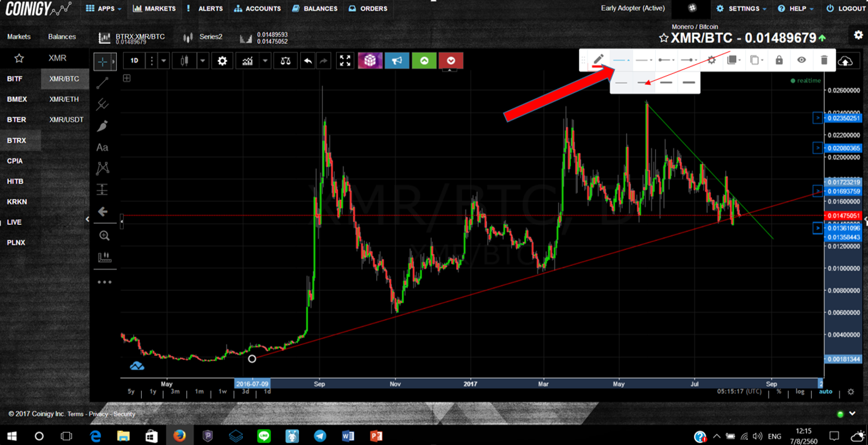This screenshot has height=445, width=868.
Task: Click the blue megaphone button
Action: (x=397, y=60)
